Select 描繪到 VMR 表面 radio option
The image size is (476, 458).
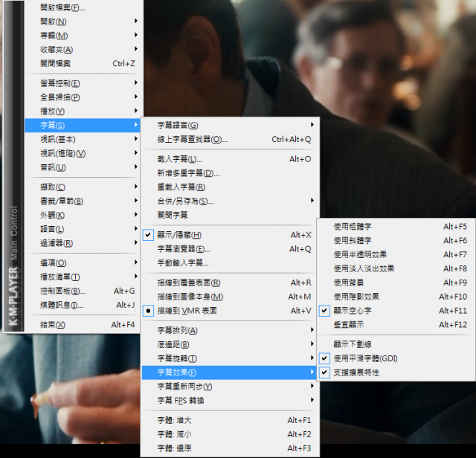(x=230, y=311)
